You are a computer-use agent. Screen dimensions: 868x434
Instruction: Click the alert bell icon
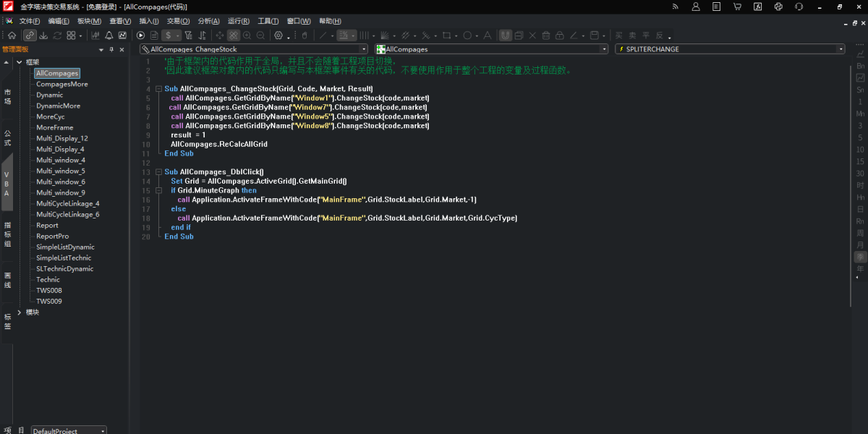109,35
